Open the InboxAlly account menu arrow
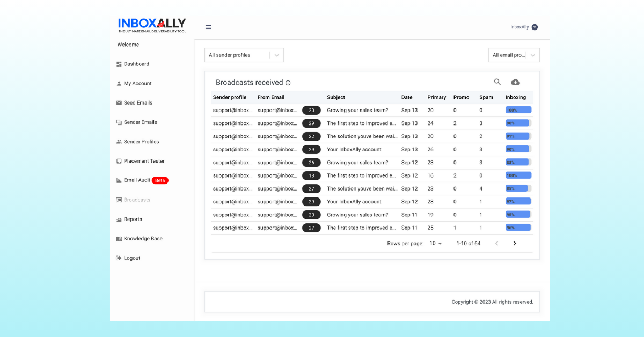 pos(535,27)
